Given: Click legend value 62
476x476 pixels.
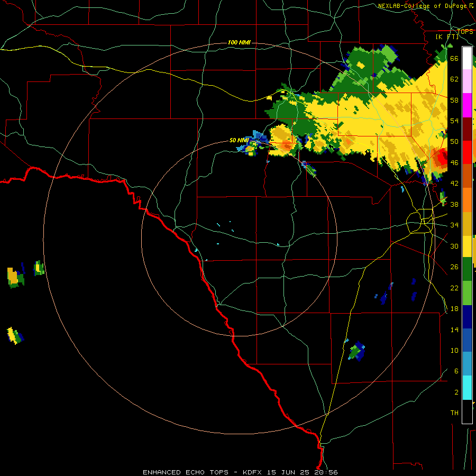Looking at the screenshot, I should pos(454,79).
